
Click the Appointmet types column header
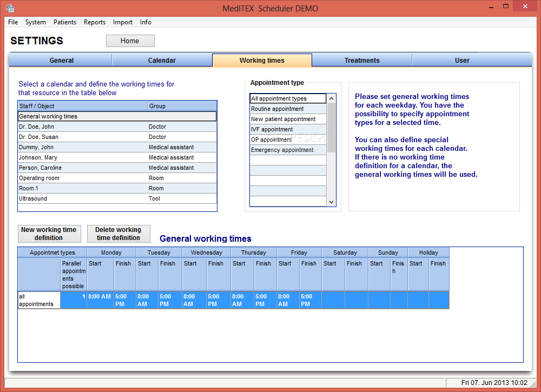(52, 253)
